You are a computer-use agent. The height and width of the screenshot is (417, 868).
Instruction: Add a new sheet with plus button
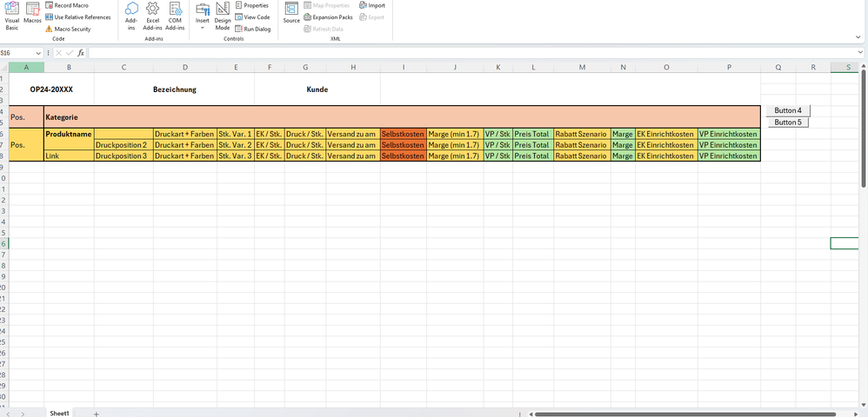click(x=96, y=414)
